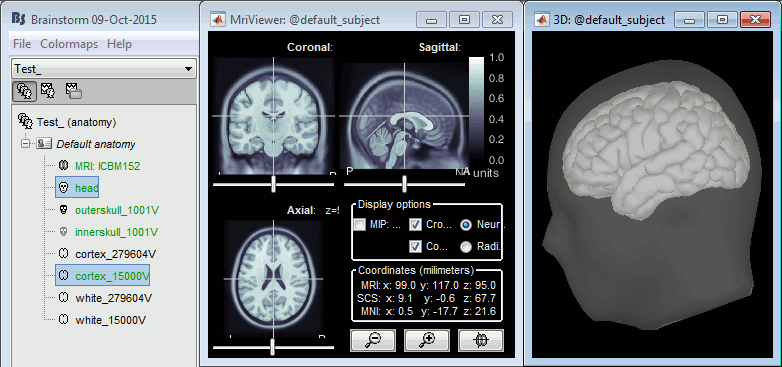
Task: Select the Neurological orientation radio button
Action: coord(466,225)
